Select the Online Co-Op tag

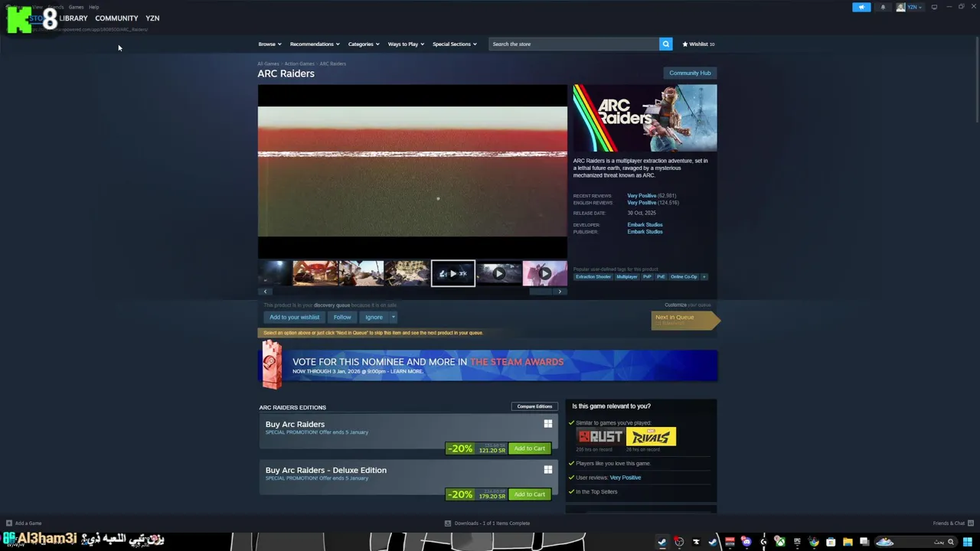684,276
